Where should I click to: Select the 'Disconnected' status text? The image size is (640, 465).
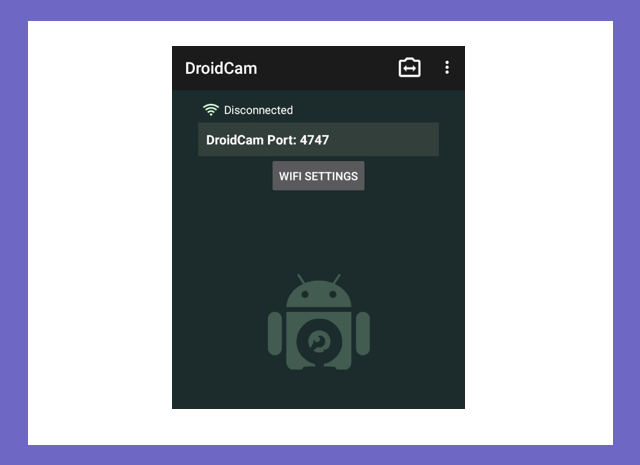pyautogui.click(x=258, y=110)
